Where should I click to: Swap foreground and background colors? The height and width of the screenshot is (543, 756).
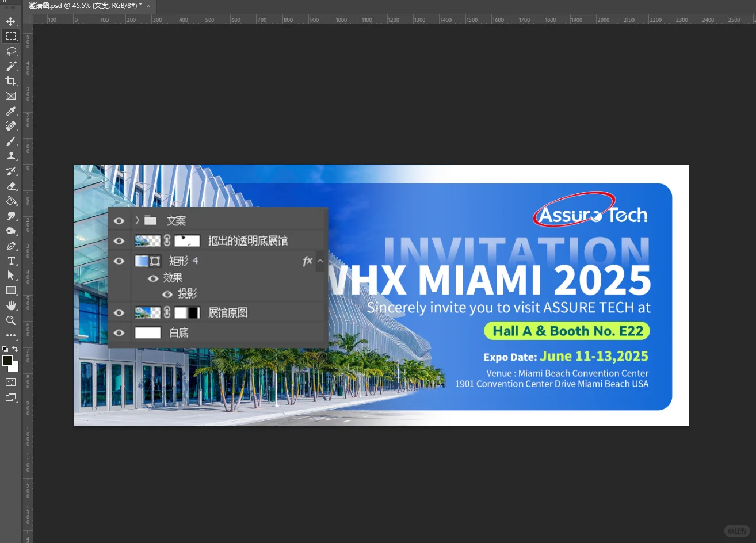click(16, 349)
